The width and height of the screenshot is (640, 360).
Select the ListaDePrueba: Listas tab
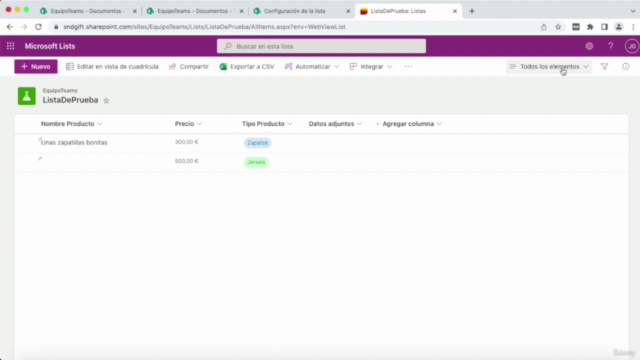click(408, 11)
